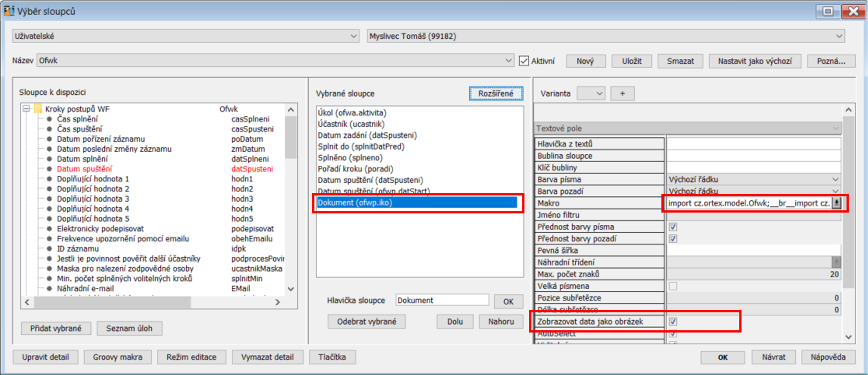This screenshot has width=868, height=375.
Task: Click the Makro field expand icon
Action: tap(836, 203)
